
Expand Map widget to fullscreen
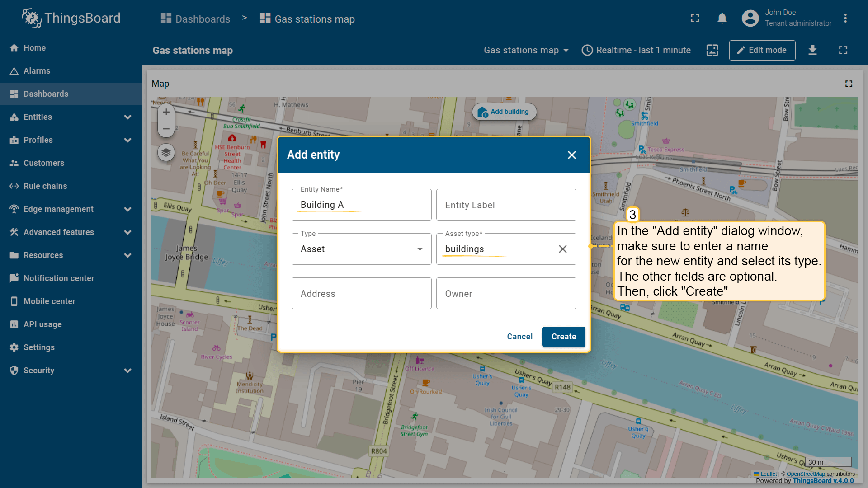pyautogui.click(x=849, y=84)
